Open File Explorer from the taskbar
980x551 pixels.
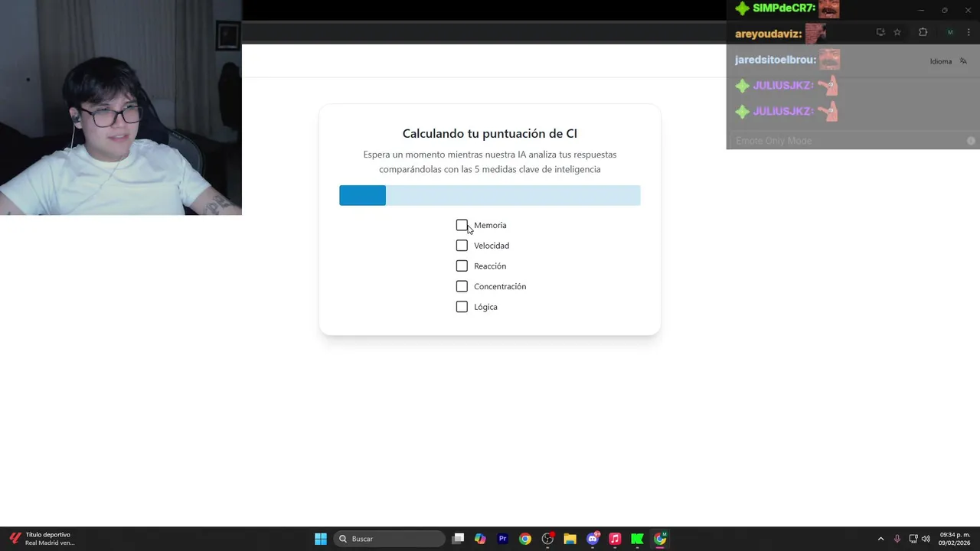(570, 539)
